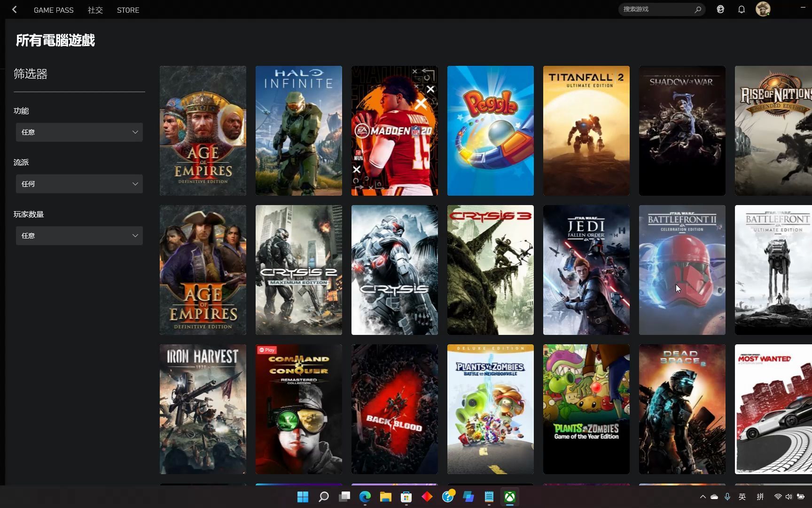Open the Windows Start menu
Viewport: 812px width, 508px height.
[x=303, y=497]
